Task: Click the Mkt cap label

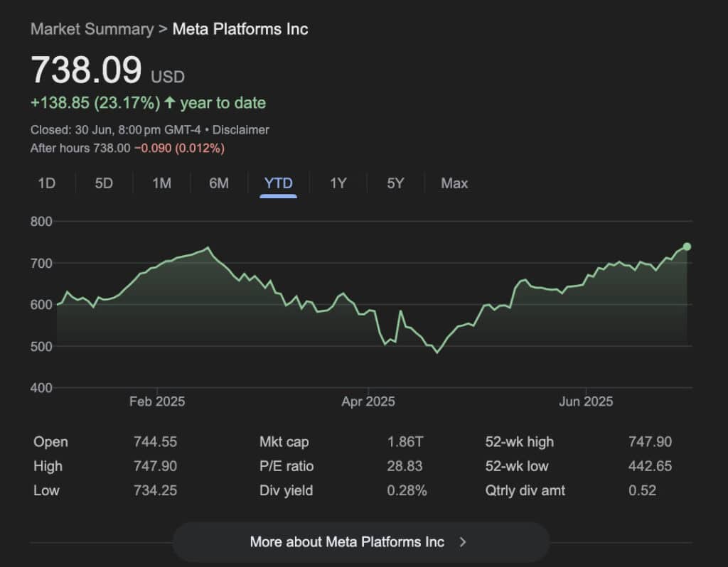Action: tap(284, 442)
